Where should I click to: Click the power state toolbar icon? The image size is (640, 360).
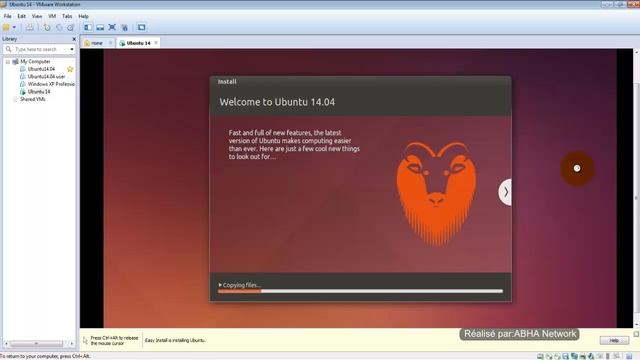pos(6,27)
